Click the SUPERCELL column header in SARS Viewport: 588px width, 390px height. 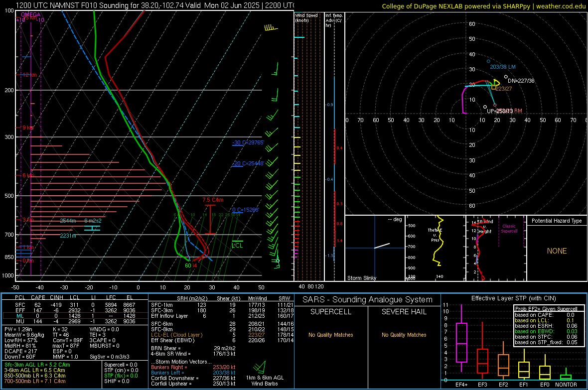(331, 312)
